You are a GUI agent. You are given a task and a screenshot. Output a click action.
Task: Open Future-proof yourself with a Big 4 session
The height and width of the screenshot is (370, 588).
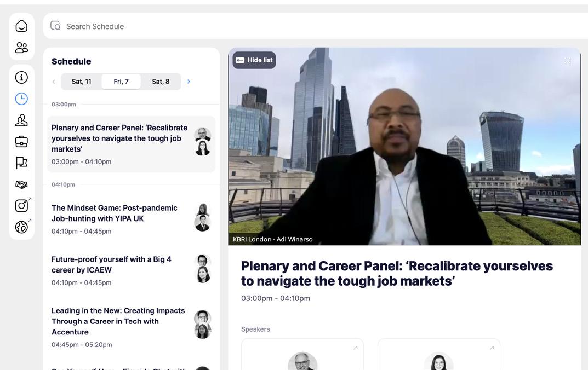click(131, 270)
